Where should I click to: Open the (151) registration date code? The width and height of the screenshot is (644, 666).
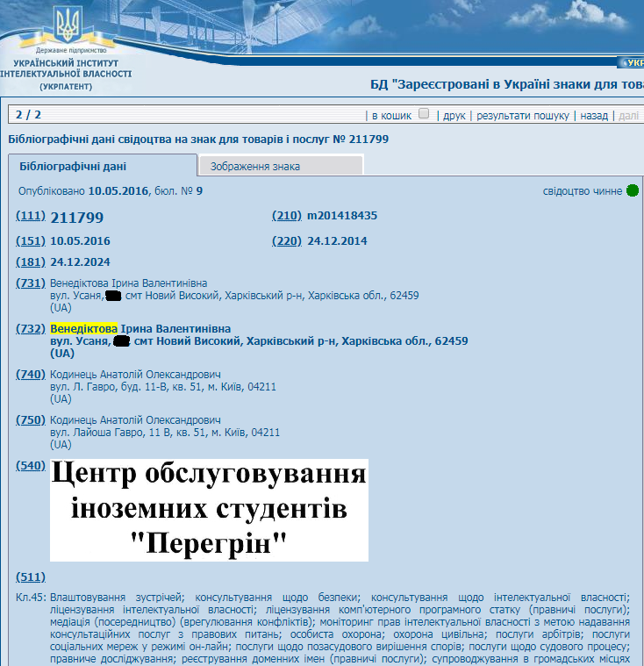pyautogui.click(x=30, y=241)
